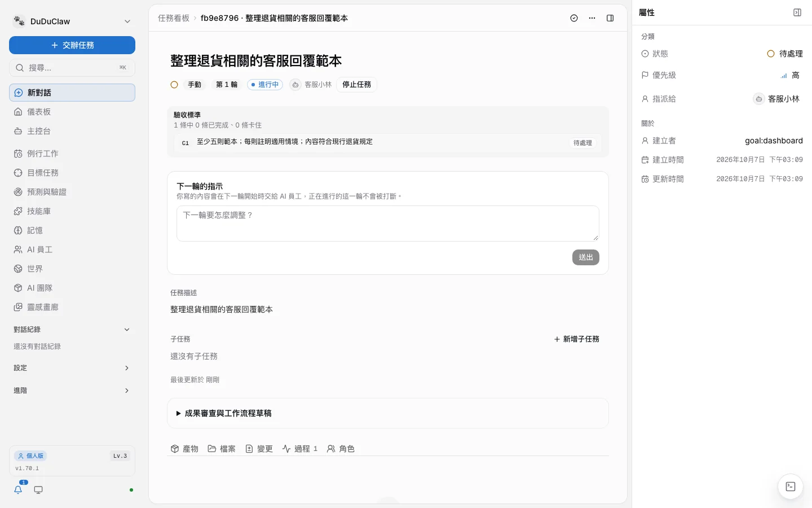
Task: Click the task status circle beside 手動
Action: coord(174,85)
